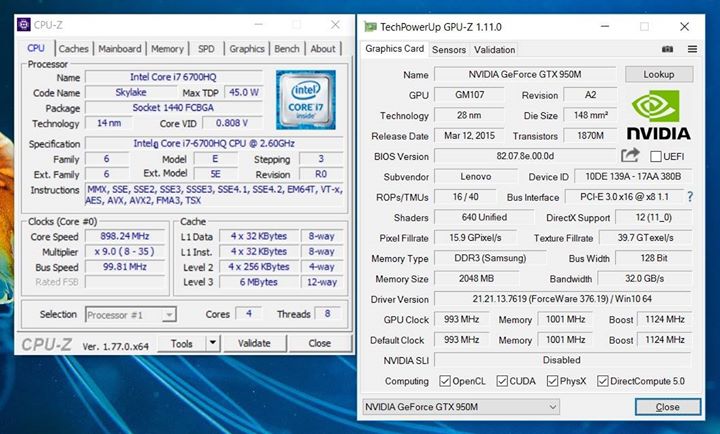The height and width of the screenshot is (434, 720).
Task: Click the NVIDIA logo in GPU-Z
Action: point(658,115)
